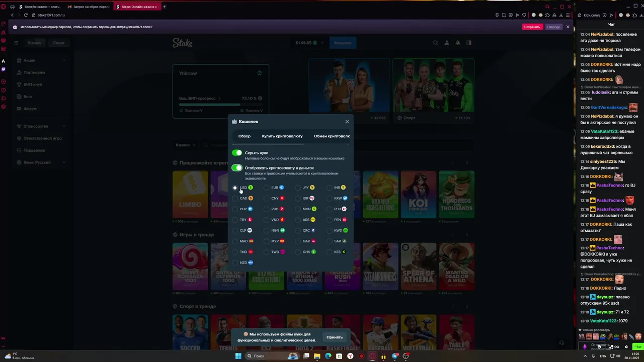644x362 pixels.
Task: Click the green USD dollar coin icon
Action: [x=251, y=188]
